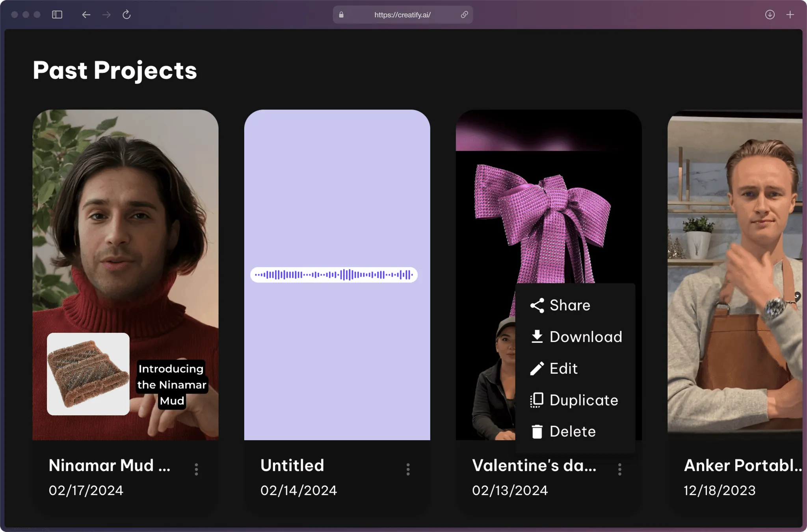The height and width of the screenshot is (532, 807).
Task: Click the date 02/17/2024
Action: [x=86, y=490]
